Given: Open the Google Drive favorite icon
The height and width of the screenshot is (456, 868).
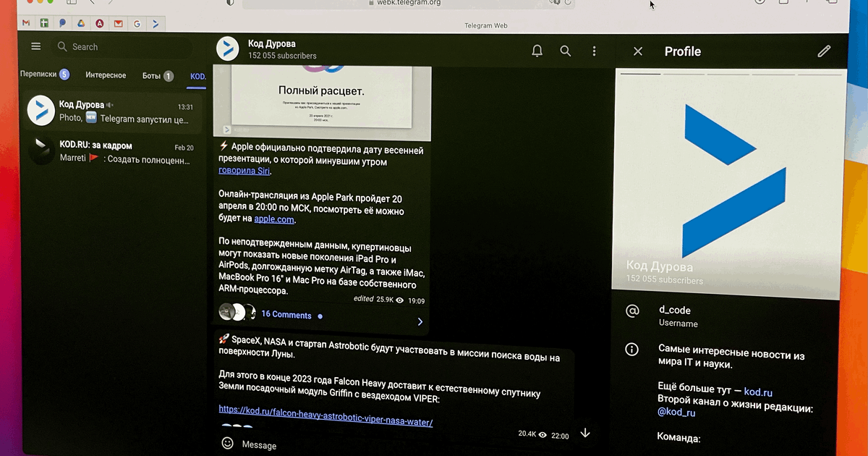Looking at the screenshot, I should pos(82,23).
